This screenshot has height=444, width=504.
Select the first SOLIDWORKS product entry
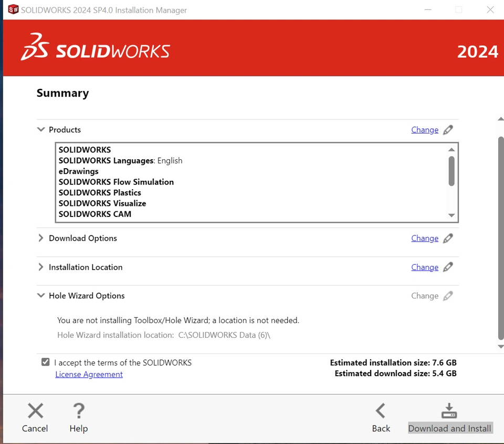pyautogui.click(x=85, y=150)
